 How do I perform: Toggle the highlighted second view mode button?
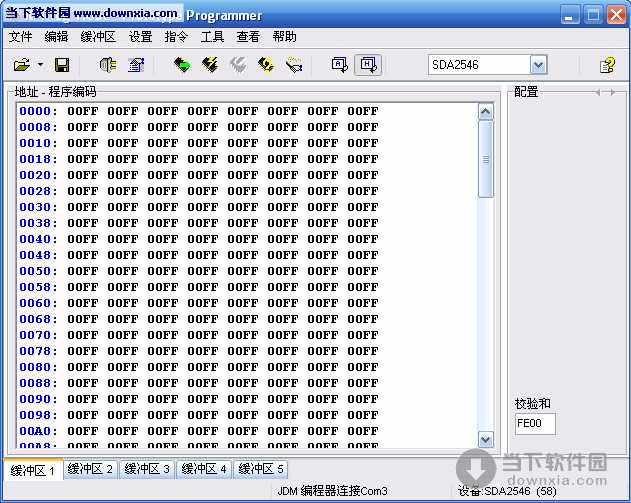point(368,65)
